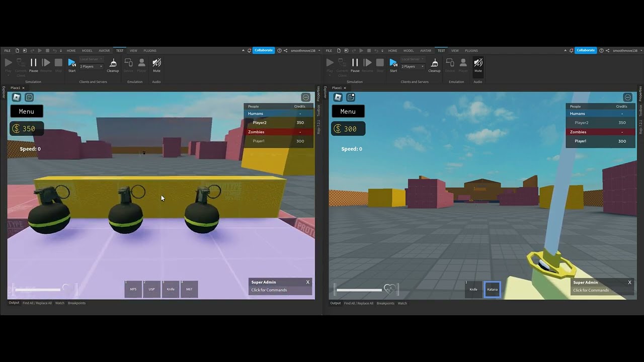Select the MP5 hotbar slot

(133, 289)
